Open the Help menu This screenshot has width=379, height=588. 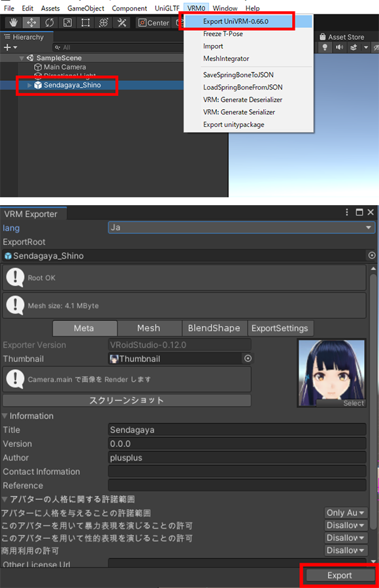[x=252, y=8]
